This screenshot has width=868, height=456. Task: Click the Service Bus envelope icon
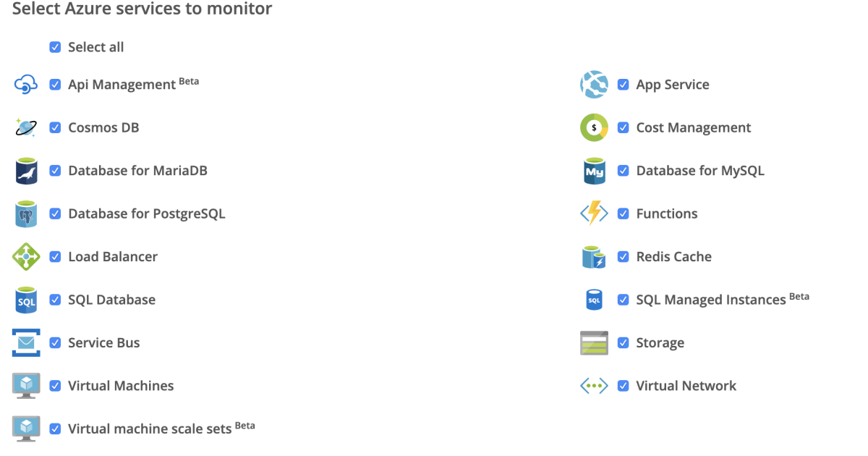pos(26,343)
